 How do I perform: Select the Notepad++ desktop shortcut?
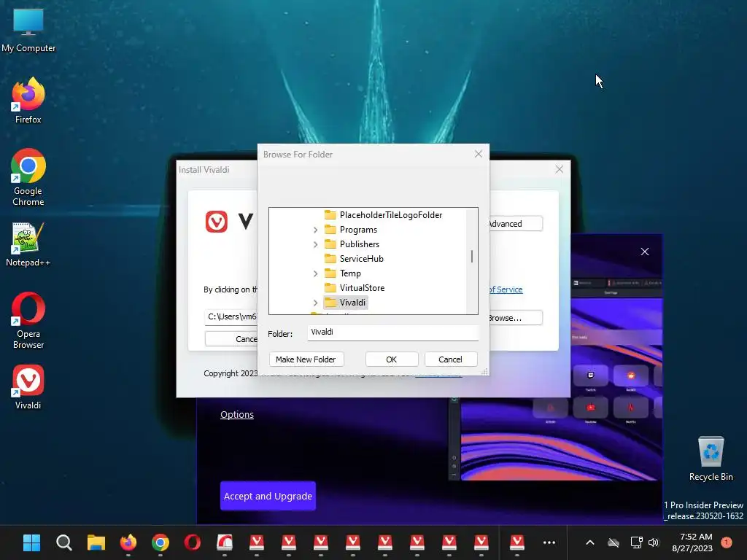tap(28, 245)
